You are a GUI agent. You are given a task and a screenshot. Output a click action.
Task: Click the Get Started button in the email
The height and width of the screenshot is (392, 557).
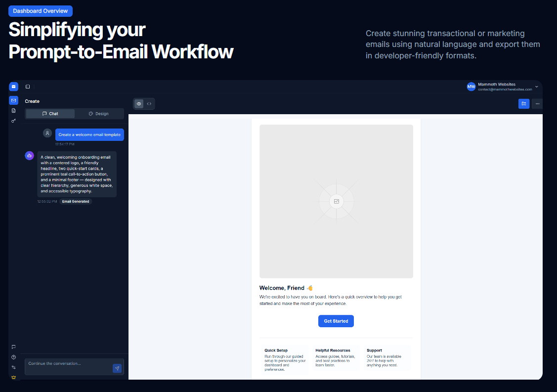click(336, 321)
